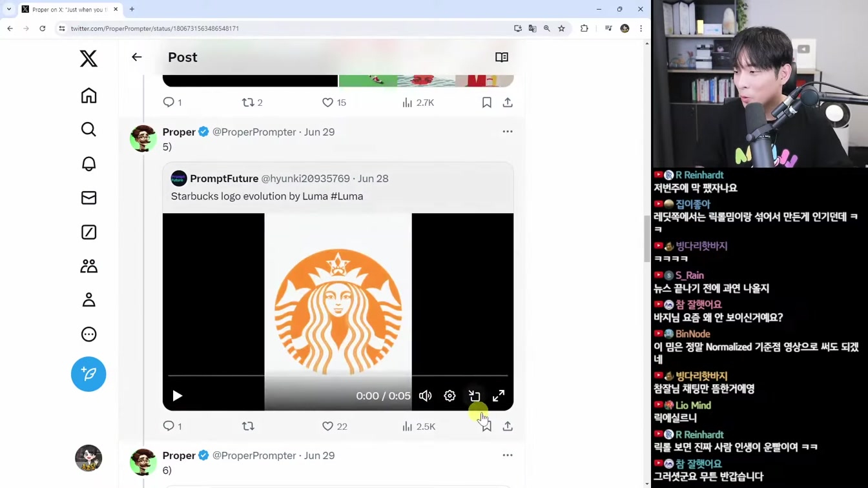Open Proper avatar beside post 6)
The width and height of the screenshot is (868, 488).
click(x=143, y=462)
